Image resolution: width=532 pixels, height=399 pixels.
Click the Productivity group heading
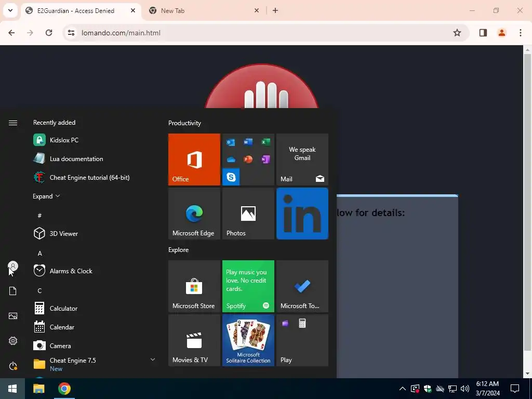point(184,123)
